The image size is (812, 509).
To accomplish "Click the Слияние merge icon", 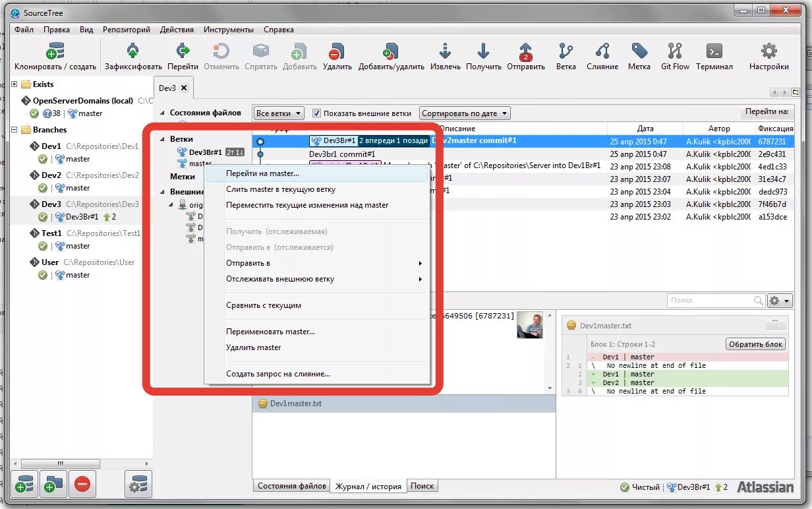I will point(602,52).
